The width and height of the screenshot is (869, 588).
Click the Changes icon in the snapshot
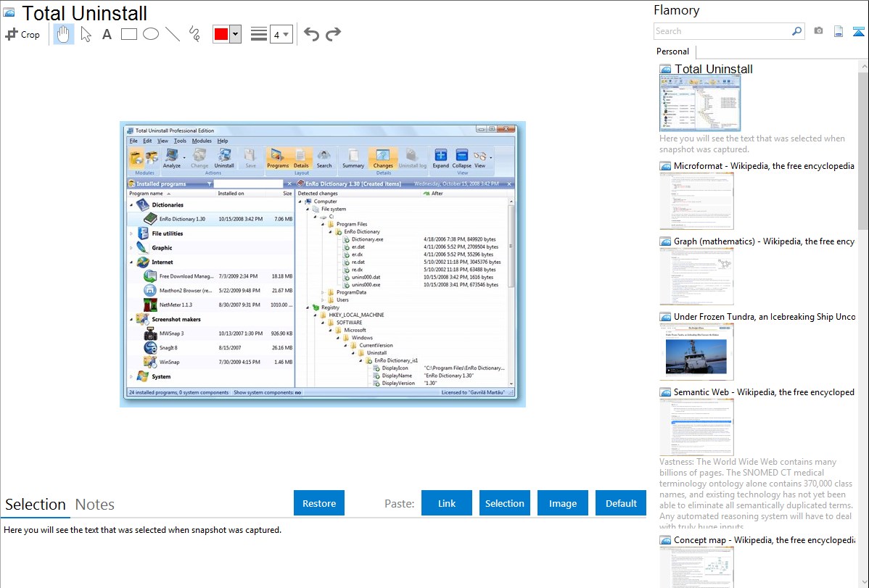(383, 158)
